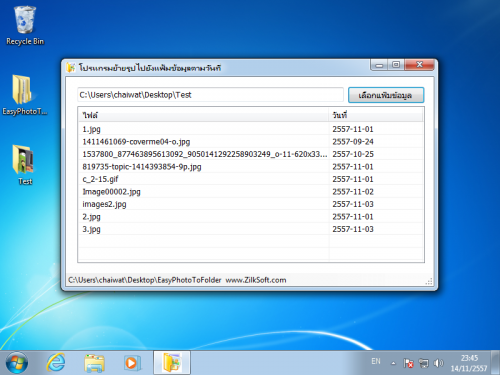The image size is (500, 375).
Task: Select the Test folder desktop icon
Action: pos(24,165)
